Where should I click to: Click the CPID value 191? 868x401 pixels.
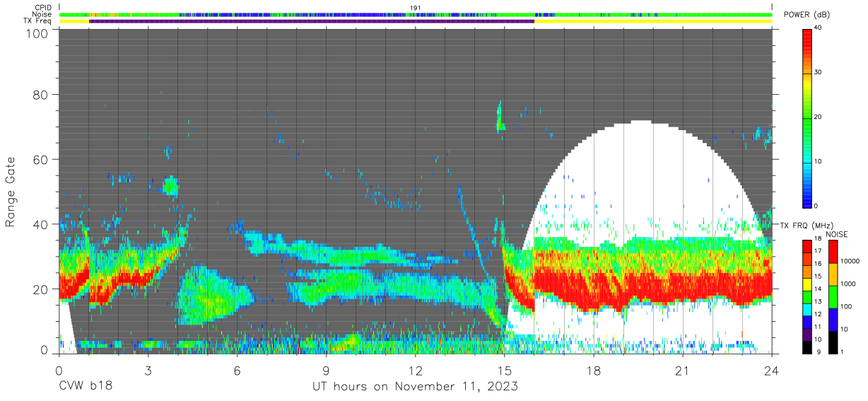click(x=416, y=8)
